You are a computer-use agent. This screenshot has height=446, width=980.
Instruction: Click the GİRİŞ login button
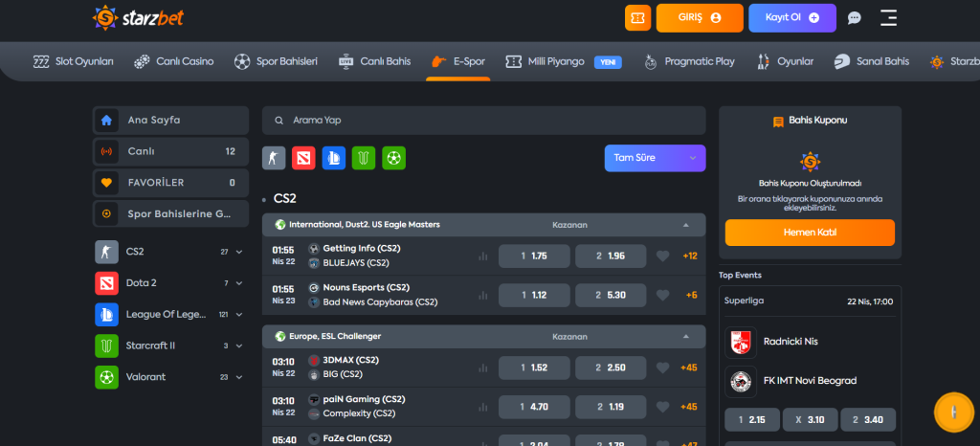pyautogui.click(x=700, y=17)
